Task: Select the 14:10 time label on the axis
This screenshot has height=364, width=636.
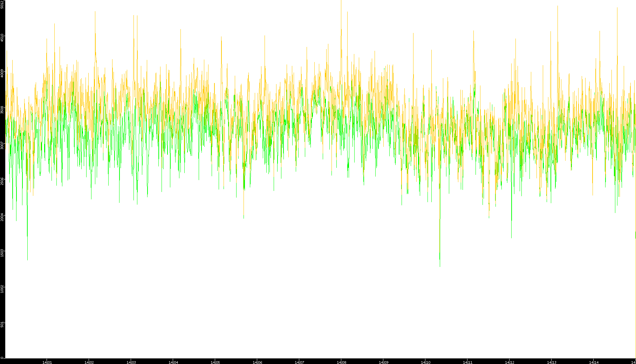Action: click(x=425, y=362)
